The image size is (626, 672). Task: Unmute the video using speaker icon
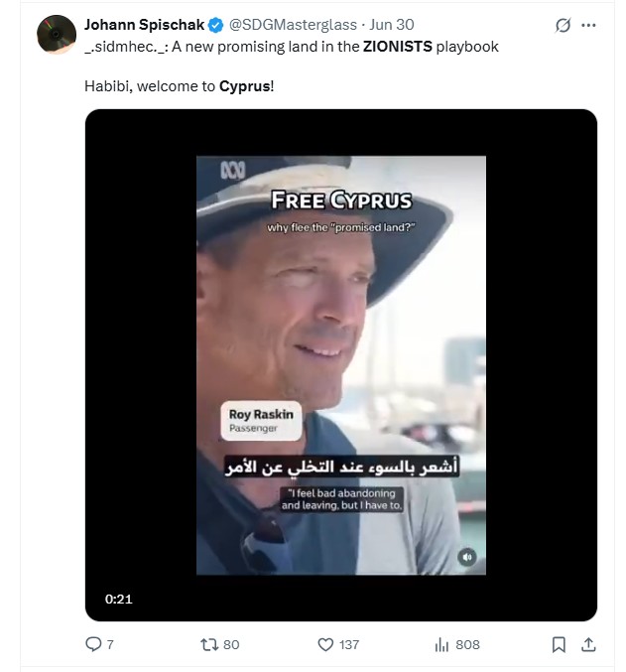[466, 557]
